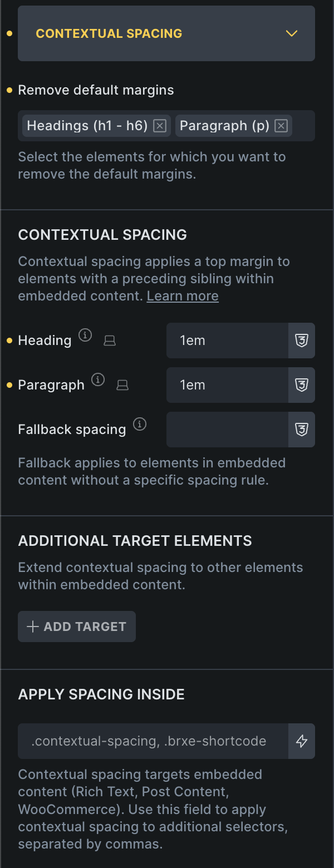Open the Learn more link
This screenshot has height=868, width=334.
[183, 296]
